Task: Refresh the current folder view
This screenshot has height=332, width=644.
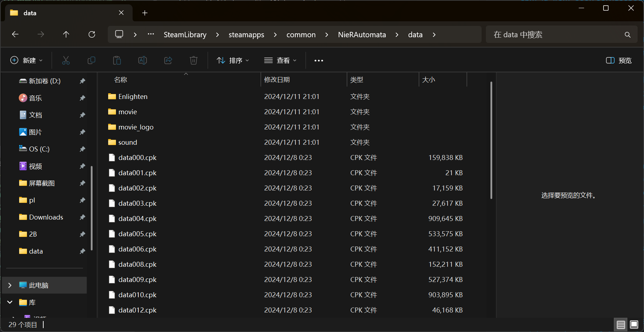Action: (x=92, y=34)
